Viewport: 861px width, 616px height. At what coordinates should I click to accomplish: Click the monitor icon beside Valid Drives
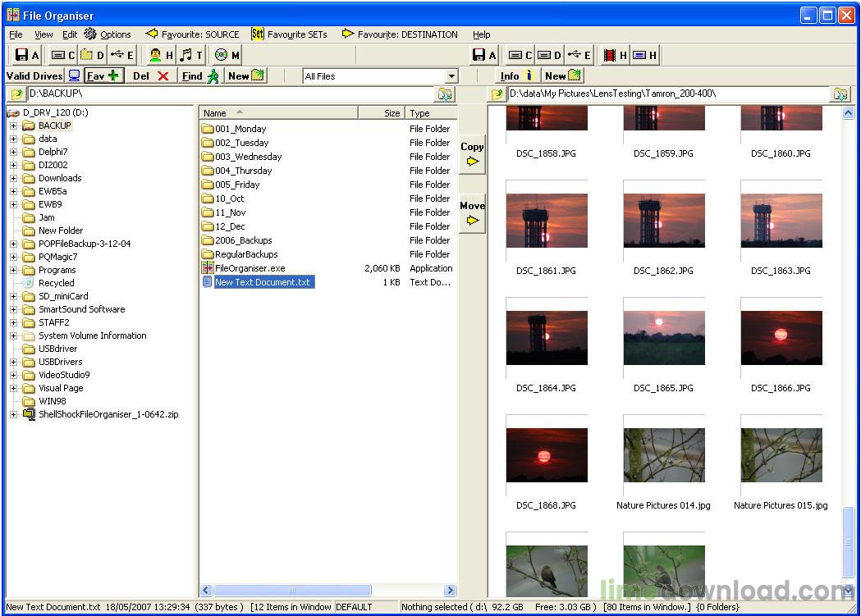76,75
